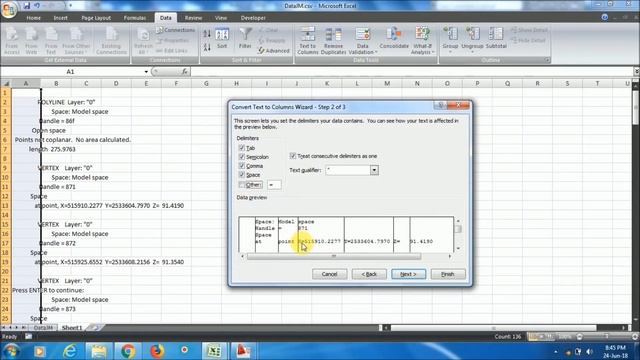Viewport: 640px width, 360px height.
Task: Open the Developer ribbon tab
Action: click(253, 18)
